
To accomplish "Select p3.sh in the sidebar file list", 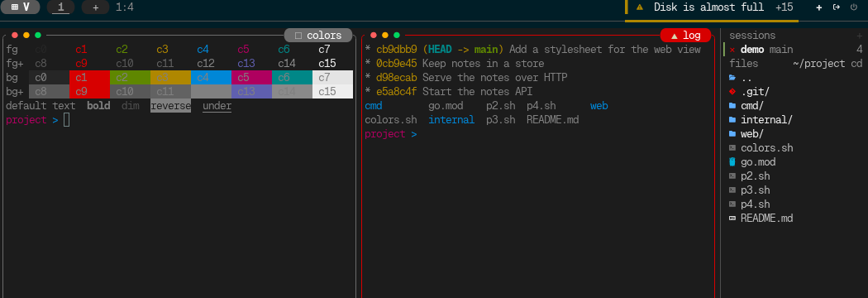I will (x=755, y=190).
